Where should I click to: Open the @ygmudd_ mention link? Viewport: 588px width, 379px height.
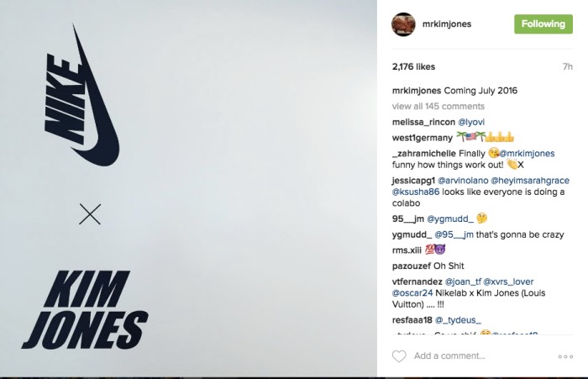(x=450, y=219)
